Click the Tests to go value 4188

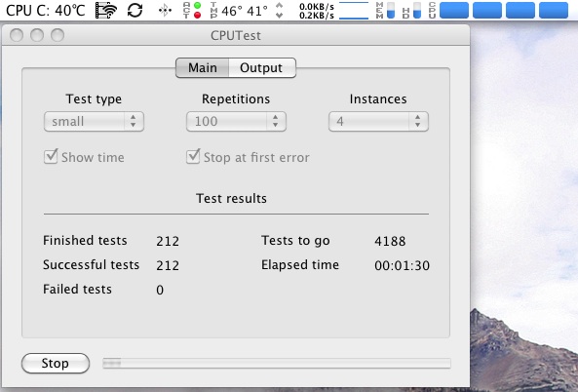(x=390, y=241)
